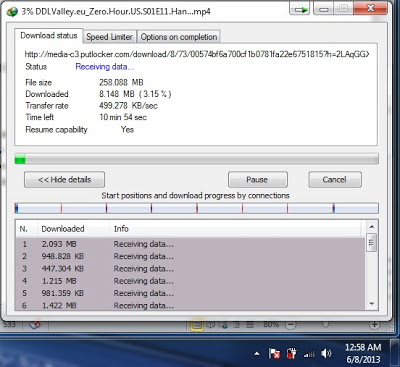Screen dimensions: 400x367
Task: Click the power plug tray icon
Action: tap(292, 353)
